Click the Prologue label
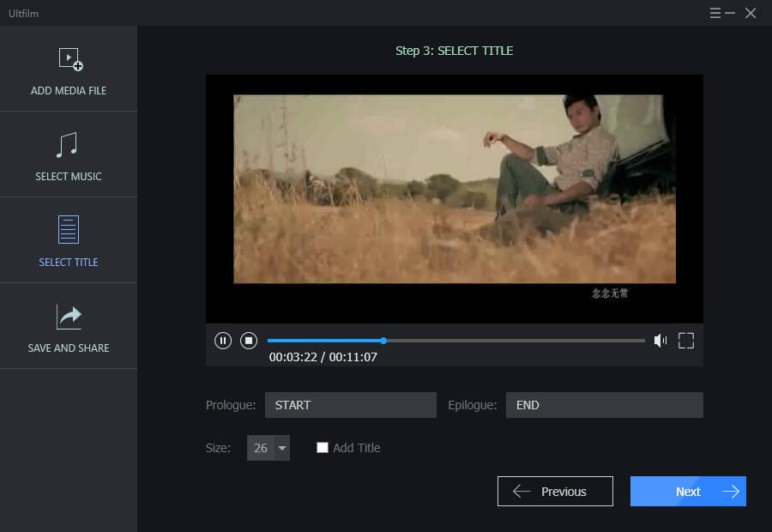The height and width of the screenshot is (532, 772). [231, 405]
